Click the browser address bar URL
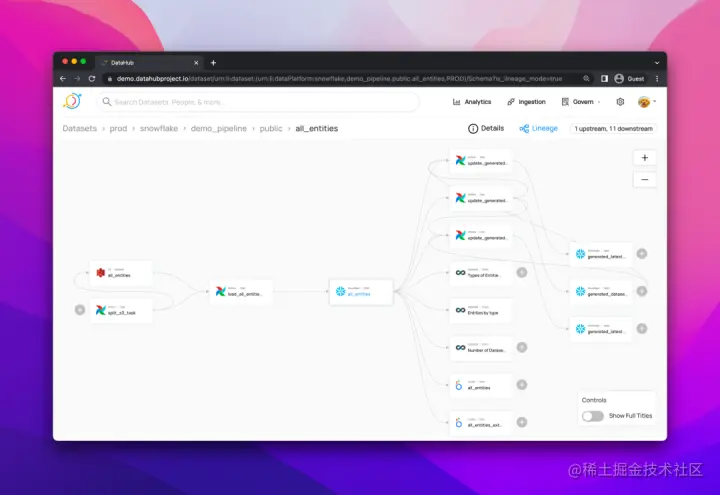720x495 pixels. click(x=340, y=79)
